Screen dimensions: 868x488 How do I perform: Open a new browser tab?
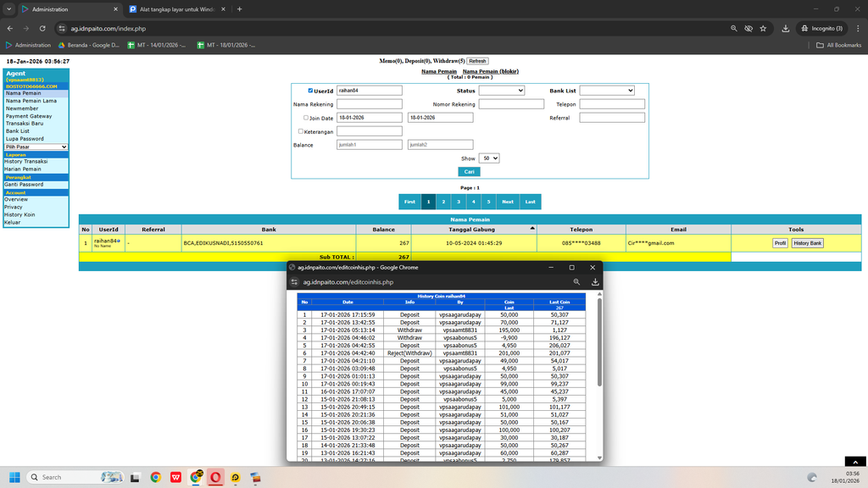point(240,8)
